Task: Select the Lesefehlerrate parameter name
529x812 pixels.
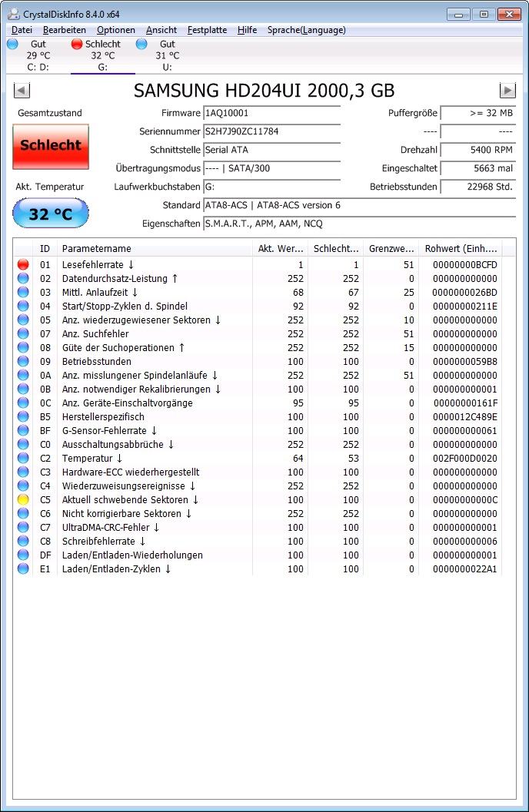Action: tap(98, 264)
